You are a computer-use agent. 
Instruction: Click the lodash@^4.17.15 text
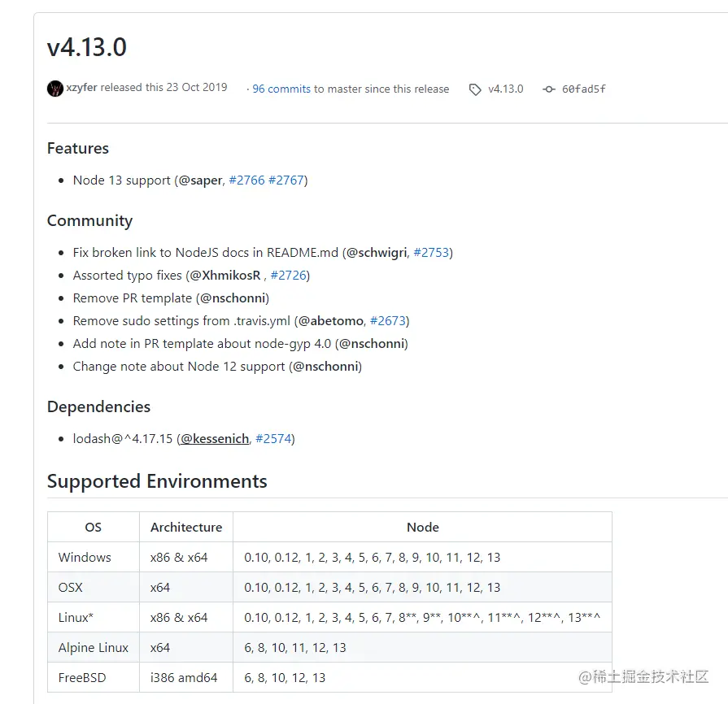pos(123,438)
